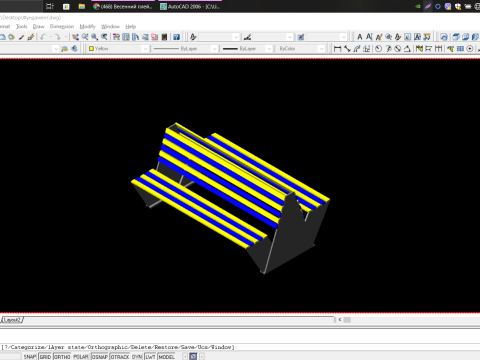
Task: Open the Window menu
Action: (110, 26)
